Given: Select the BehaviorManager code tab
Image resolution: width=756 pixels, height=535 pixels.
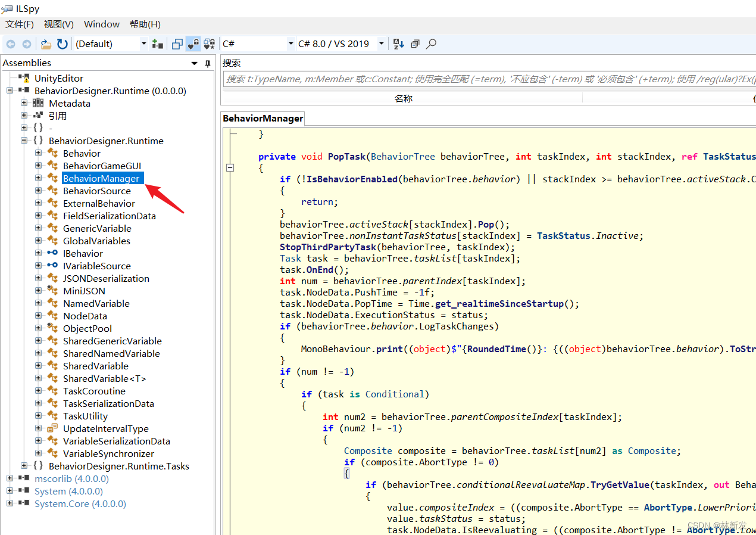Looking at the screenshot, I should point(263,119).
